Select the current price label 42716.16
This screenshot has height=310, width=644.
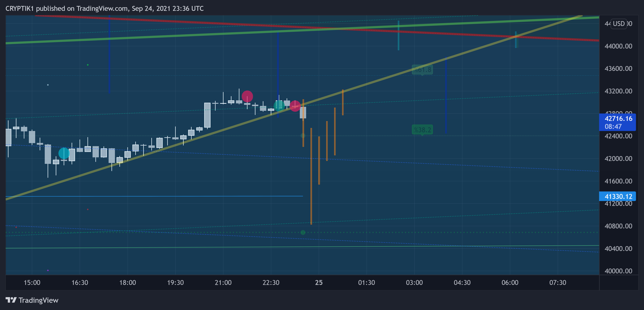618,119
